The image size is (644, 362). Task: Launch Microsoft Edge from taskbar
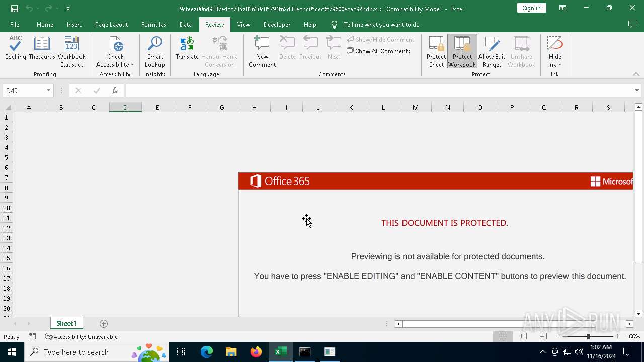tap(207, 352)
